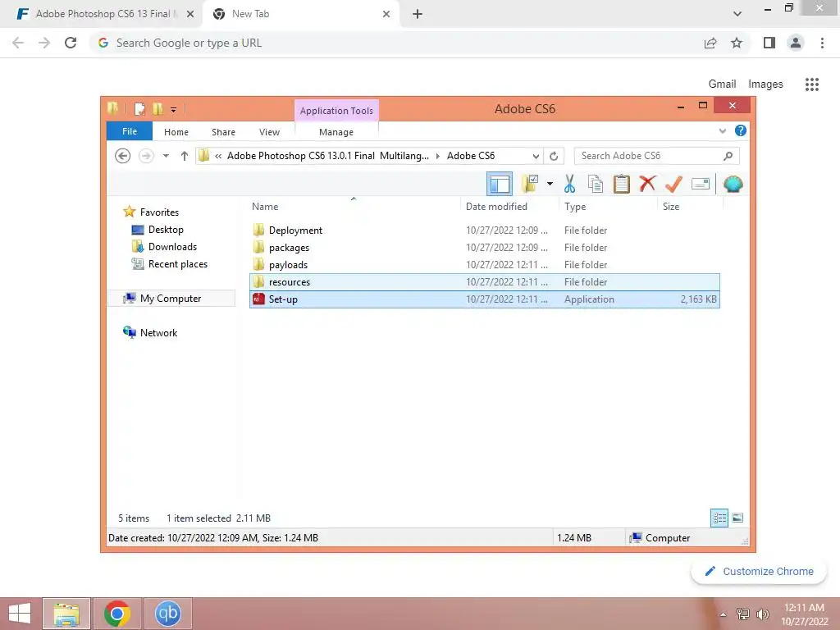The width and height of the screenshot is (840, 630).
Task: Open the Home ribbon tab
Action: [x=176, y=132]
